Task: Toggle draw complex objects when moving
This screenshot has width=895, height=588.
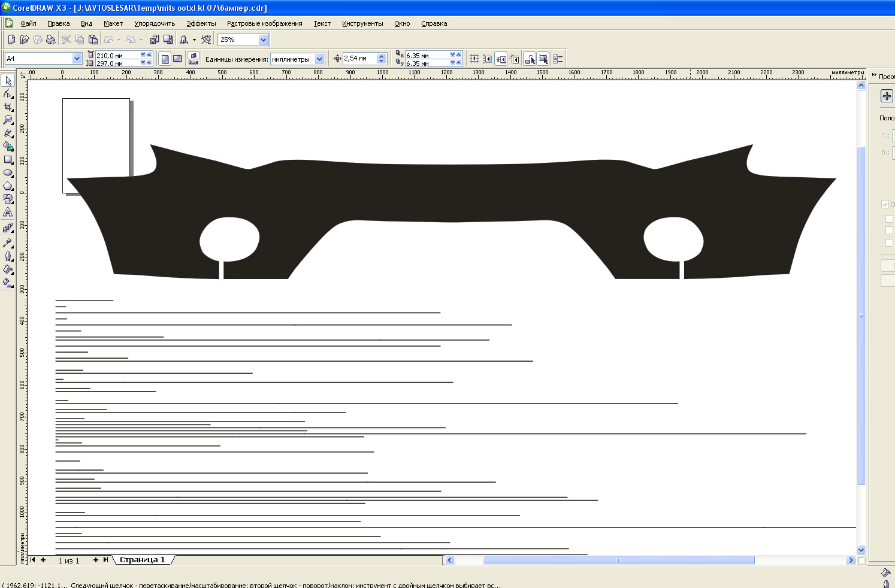Action: click(x=530, y=59)
